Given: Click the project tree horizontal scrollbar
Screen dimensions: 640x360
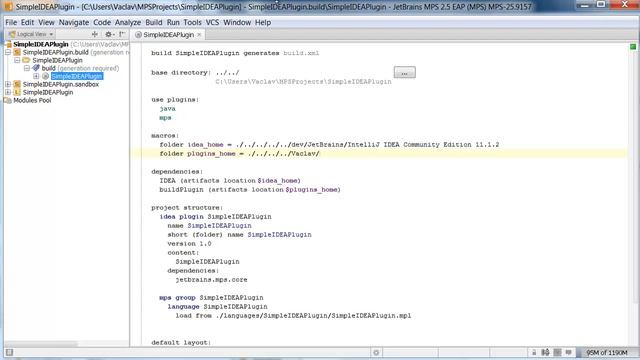Looking at the screenshot, I should 41,344.
